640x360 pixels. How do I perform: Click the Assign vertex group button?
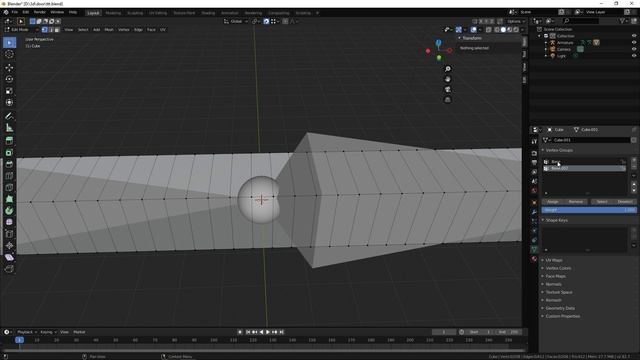coord(553,202)
